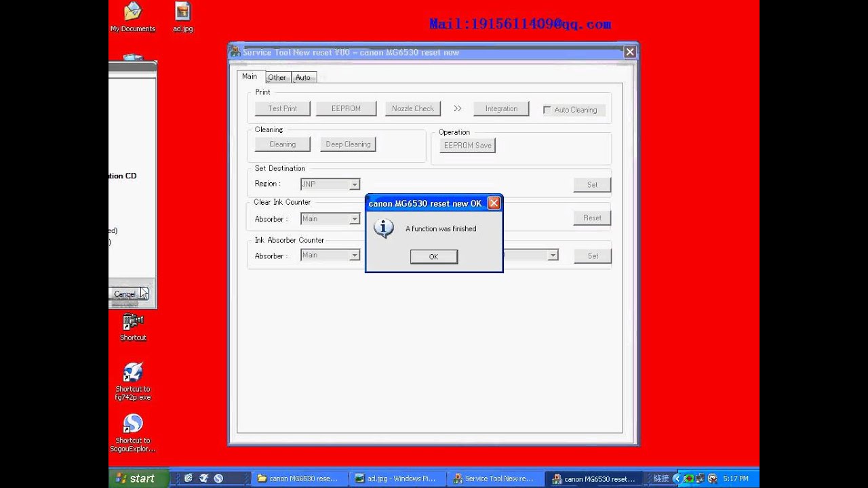Switch to the Main tab
This screenshot has width=868, height=488.
point(250,77)
